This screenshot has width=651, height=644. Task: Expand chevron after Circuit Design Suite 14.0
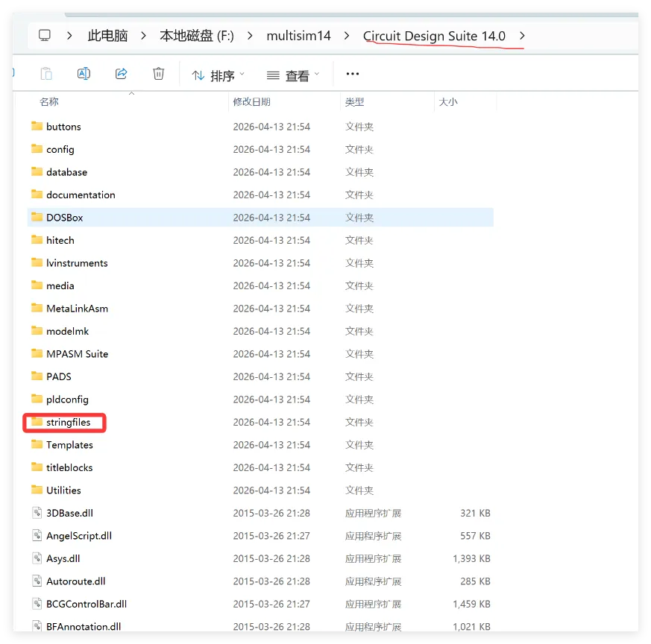(x=522, y=36)
